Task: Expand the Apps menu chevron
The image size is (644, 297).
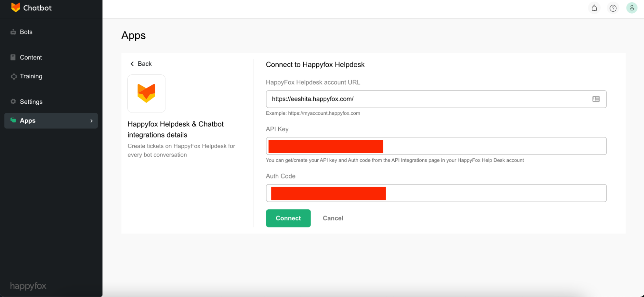Action: (91, 121)
